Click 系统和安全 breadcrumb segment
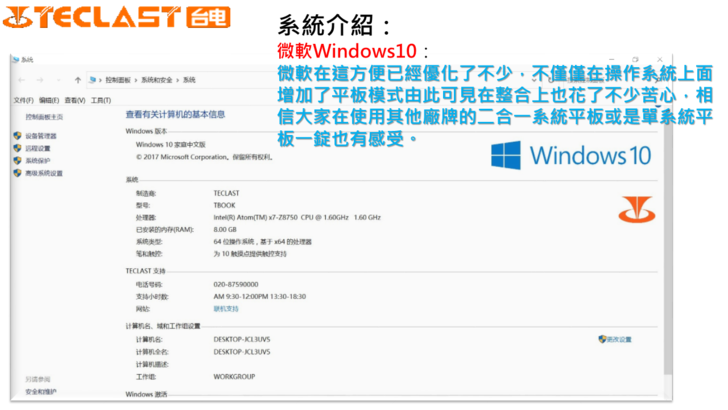The image size is (728, 410). point(156,80)
